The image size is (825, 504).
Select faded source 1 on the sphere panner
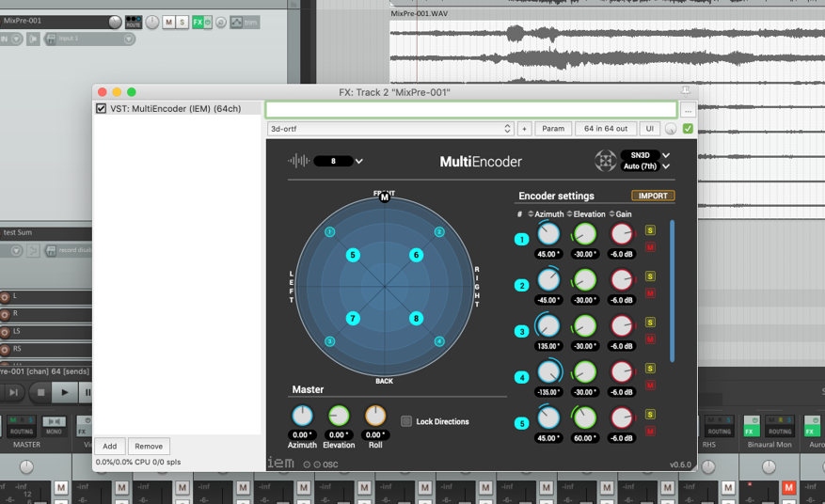tap(330, 232)
